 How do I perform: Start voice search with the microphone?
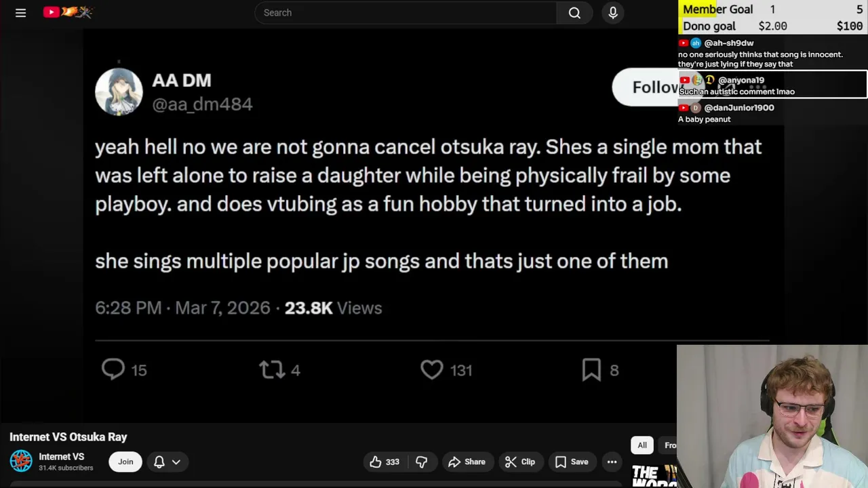point(613,13)
